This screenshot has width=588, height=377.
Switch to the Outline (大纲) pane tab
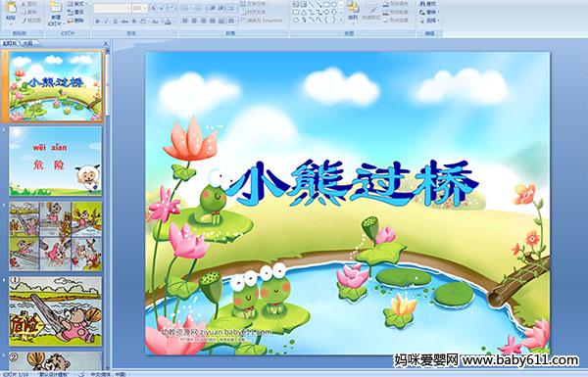pos(28,43)
